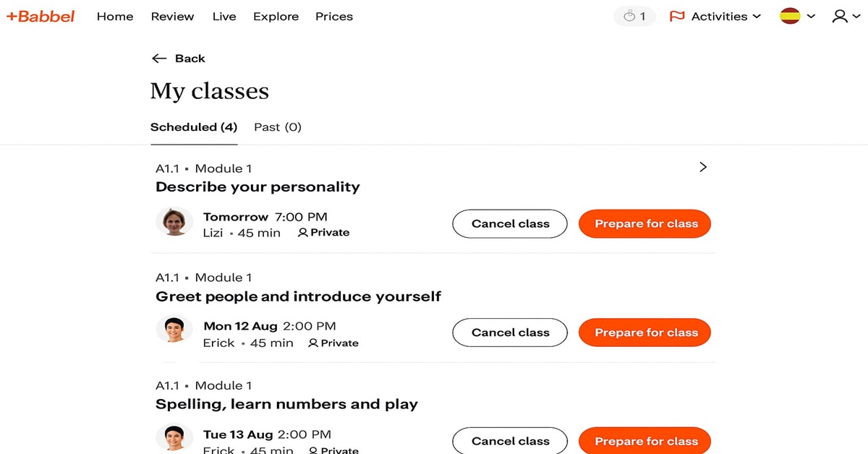Click Erick's avatar for Mon 12 Aug class
Viewport: 868px width, 454px height.
pos(174,330)
